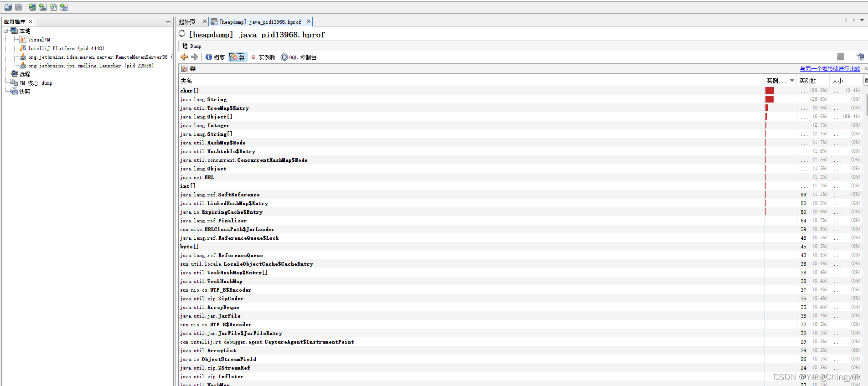The image size is (868, 386).
Task: Click the Add snapshot toolbar icon
Action: (64, 7)
